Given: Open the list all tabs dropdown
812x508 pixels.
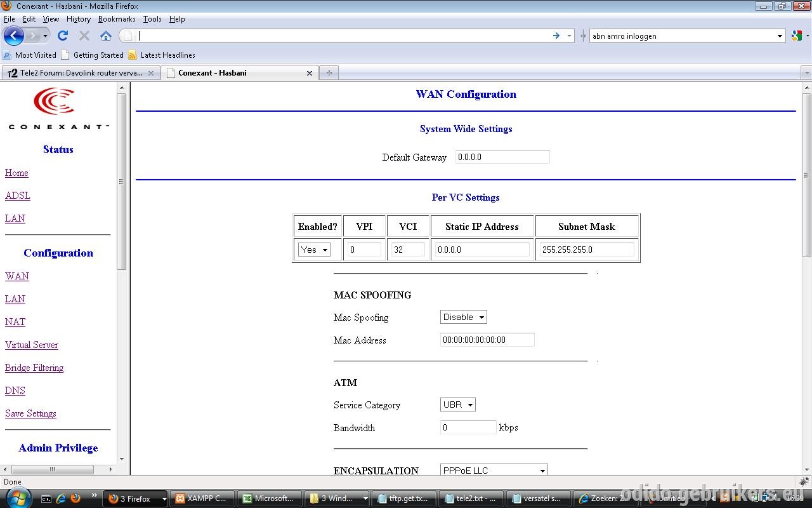Looking at the screenshot, I should [x=807, y=73].
